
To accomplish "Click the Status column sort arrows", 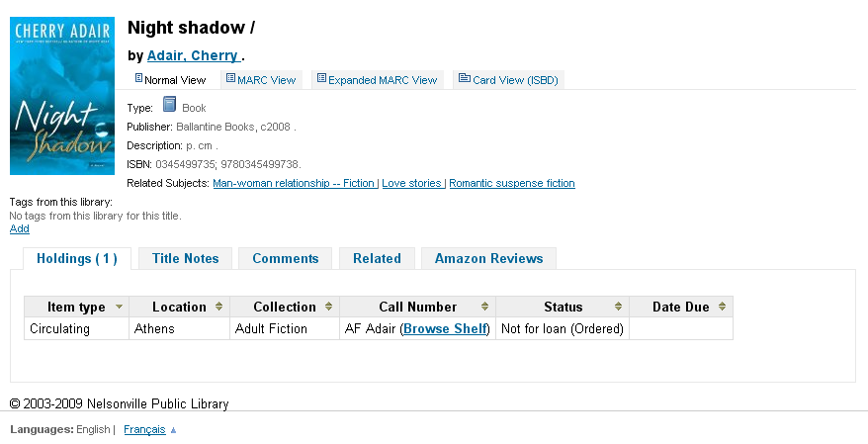I will pyautogui.click(x=618, y=307).
